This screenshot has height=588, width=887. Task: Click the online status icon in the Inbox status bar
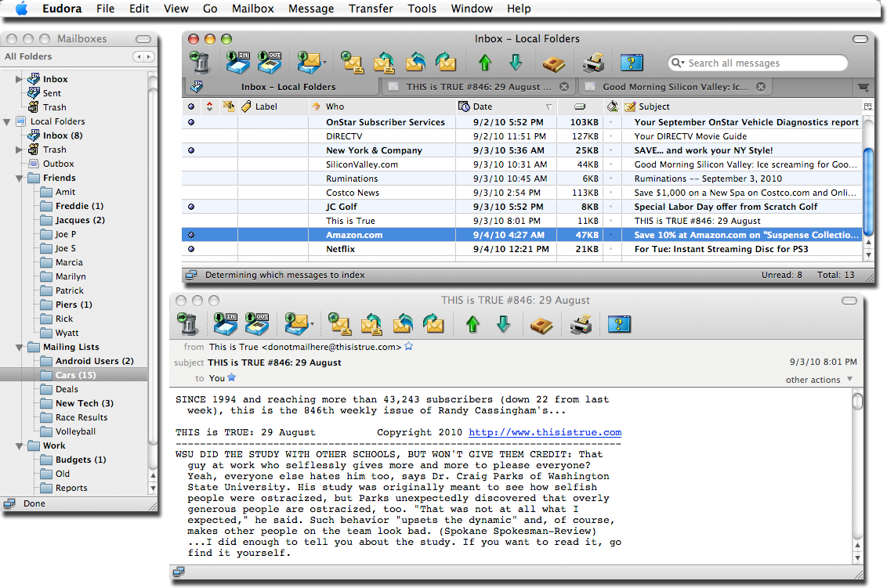click(191, 275)
